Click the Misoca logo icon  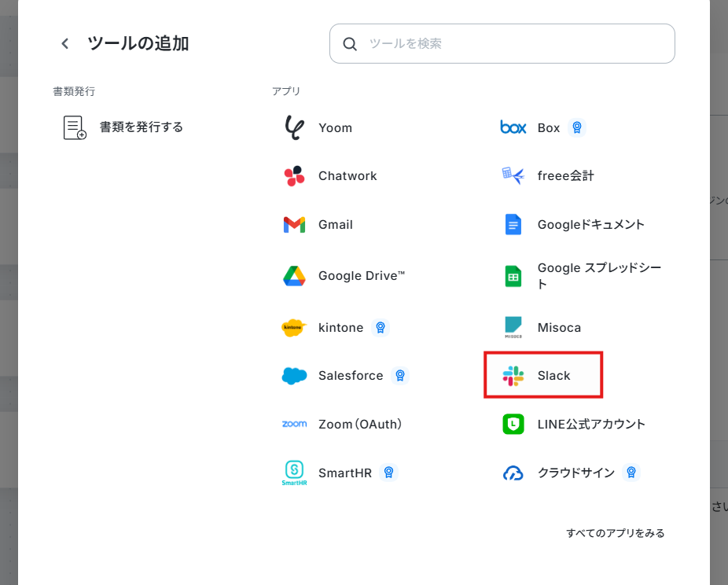click(513, 328)
